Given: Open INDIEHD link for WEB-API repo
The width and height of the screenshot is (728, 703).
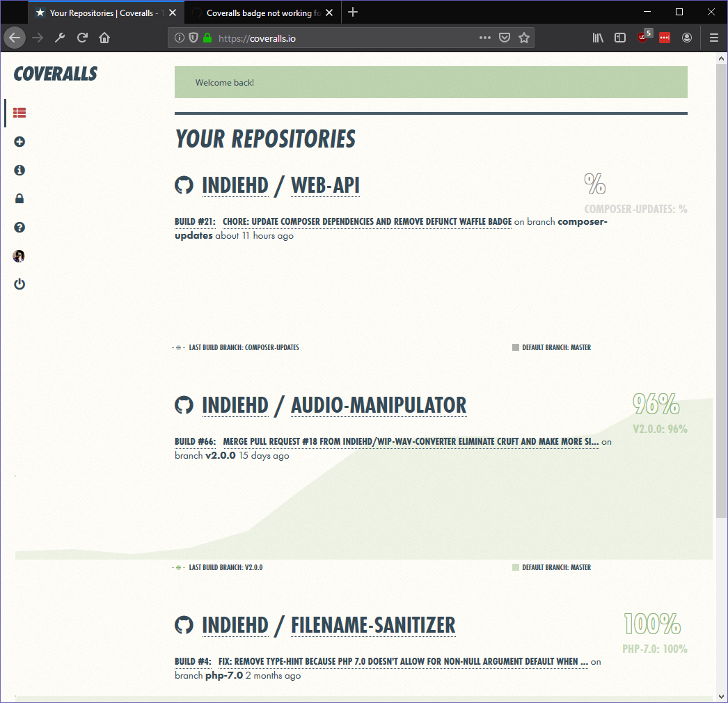Looking at the screenshot, I should (235, 185).
